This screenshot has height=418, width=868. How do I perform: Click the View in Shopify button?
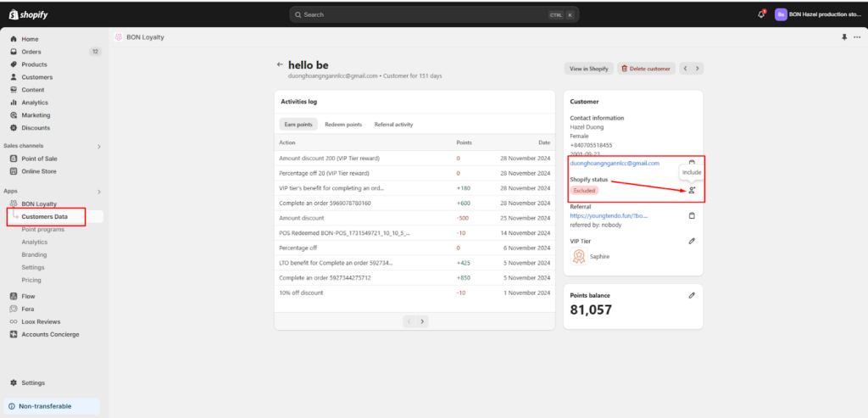click(x=589, y=69)
